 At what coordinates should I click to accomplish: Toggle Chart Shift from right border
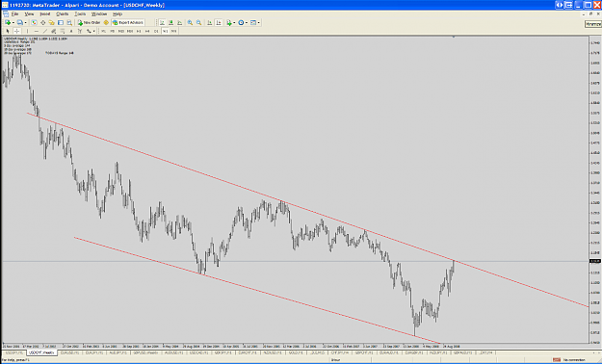coord(219,23)
